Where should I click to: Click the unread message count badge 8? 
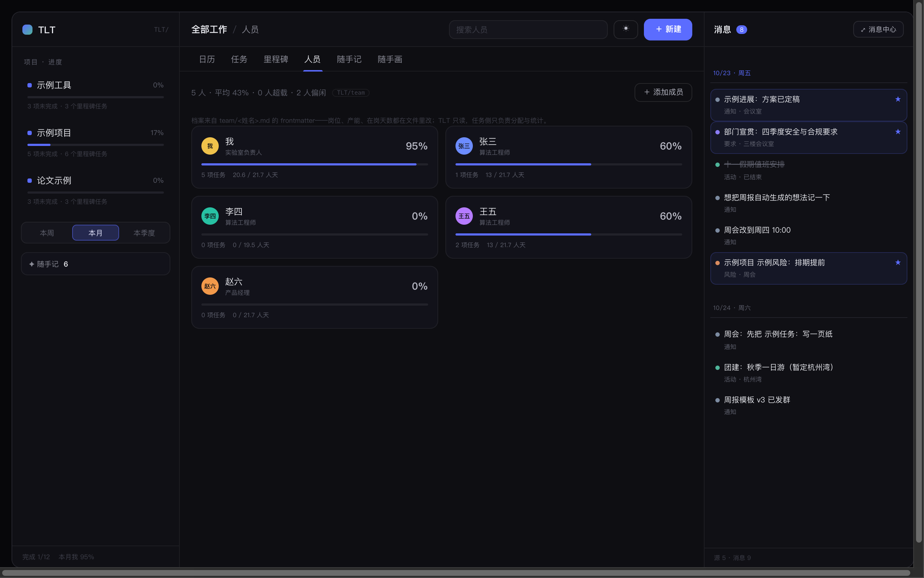tap(741, 29)
